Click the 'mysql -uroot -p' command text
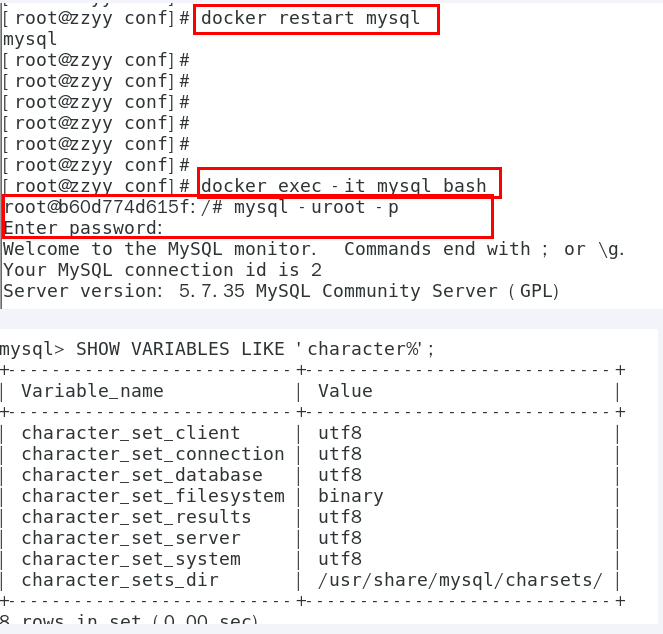This screenshot has height=634, width=663. 316,207
